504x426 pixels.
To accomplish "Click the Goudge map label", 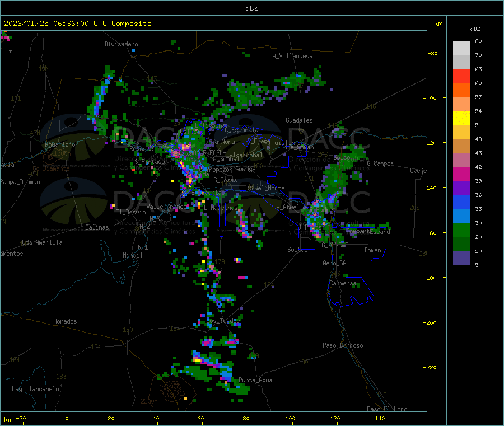I will click(x=245, y=169).
